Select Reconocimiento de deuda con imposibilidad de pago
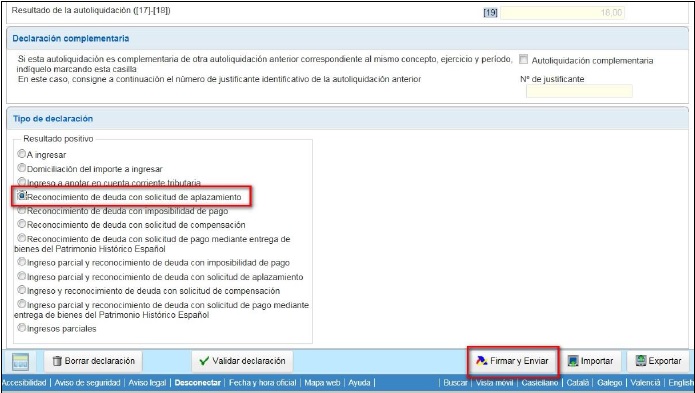Viewport: 695px width, 393px height. pos(21,210)
